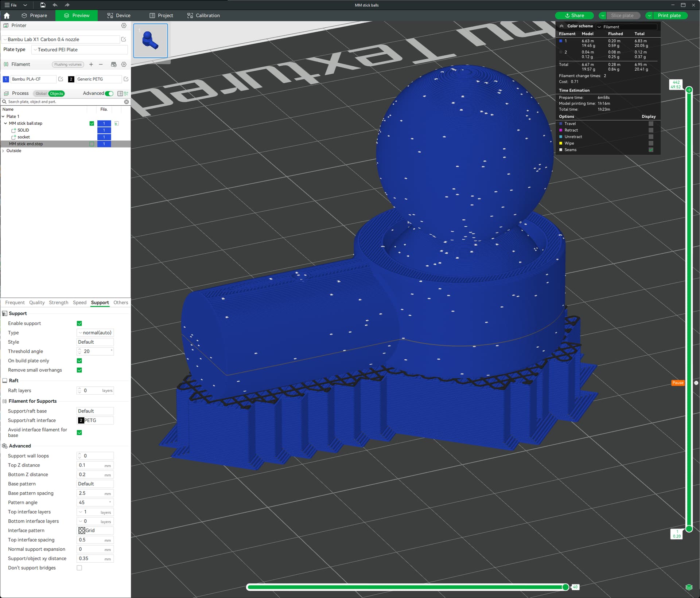
Task: Add a filament with plus icon
Action: pos(91,65)
